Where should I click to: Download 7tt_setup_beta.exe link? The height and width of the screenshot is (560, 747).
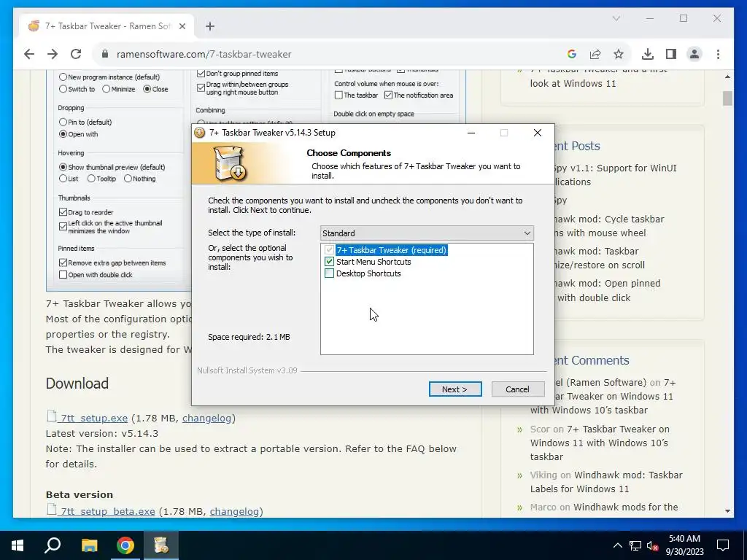(108, 511)
